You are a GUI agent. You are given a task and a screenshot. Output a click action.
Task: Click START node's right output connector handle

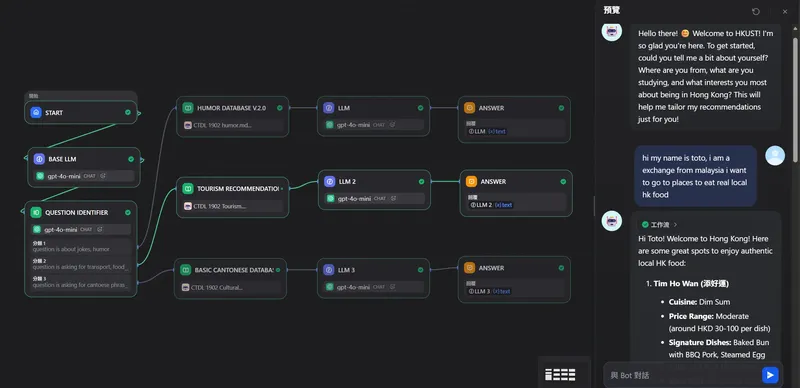click(x=138, y=113)
